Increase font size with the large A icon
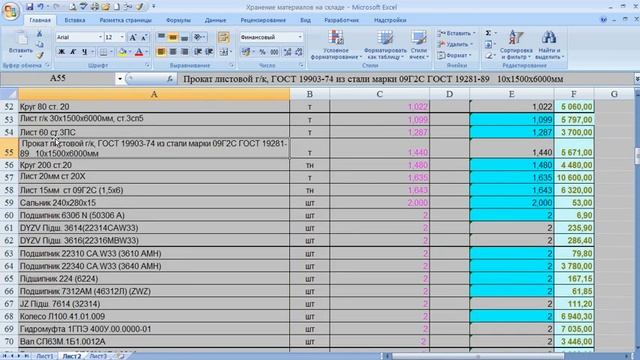 click(x=133, y=37)
